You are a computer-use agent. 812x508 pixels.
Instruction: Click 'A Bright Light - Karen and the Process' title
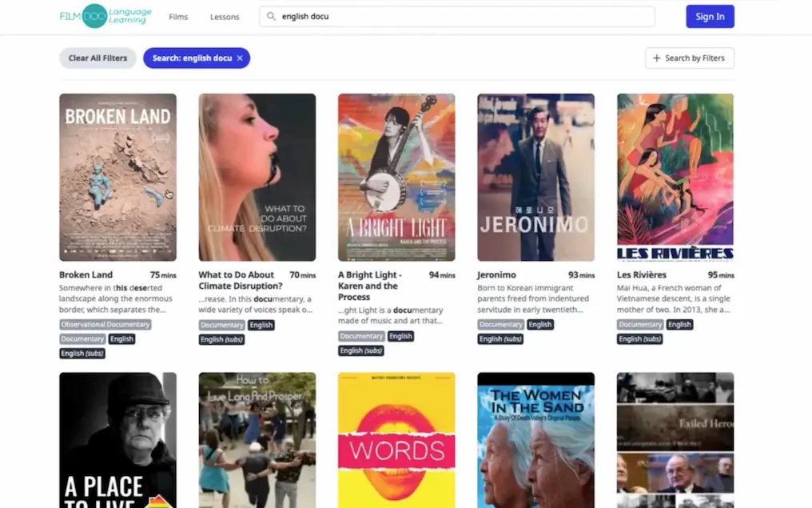click(x=370, y=286)
